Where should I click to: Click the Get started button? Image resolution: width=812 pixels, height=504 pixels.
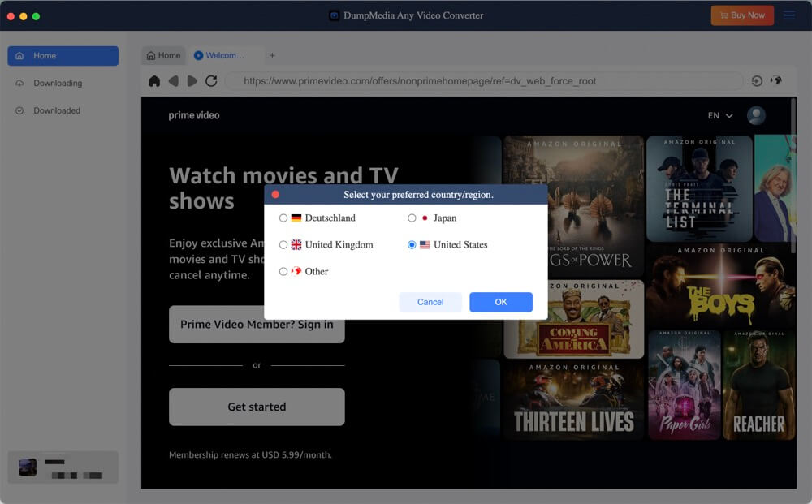coord(257,407)
